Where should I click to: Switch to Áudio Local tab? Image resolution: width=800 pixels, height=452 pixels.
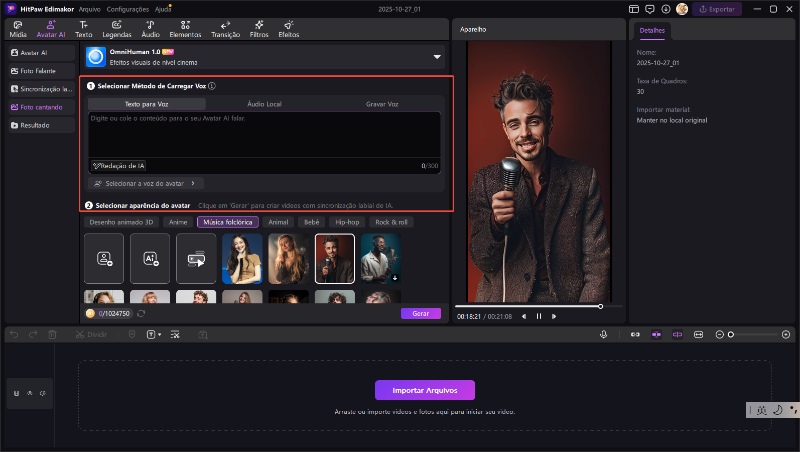click(x=264, y=104)
